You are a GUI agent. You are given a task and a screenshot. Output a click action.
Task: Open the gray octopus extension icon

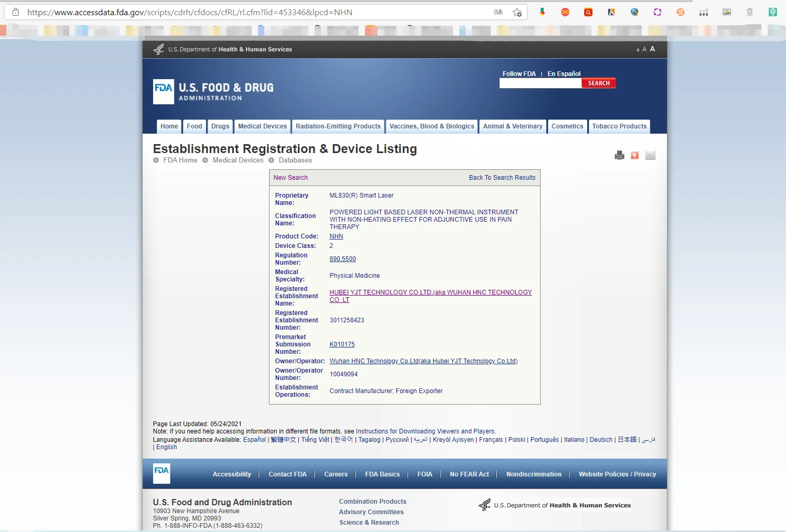[x=750, y=12]
